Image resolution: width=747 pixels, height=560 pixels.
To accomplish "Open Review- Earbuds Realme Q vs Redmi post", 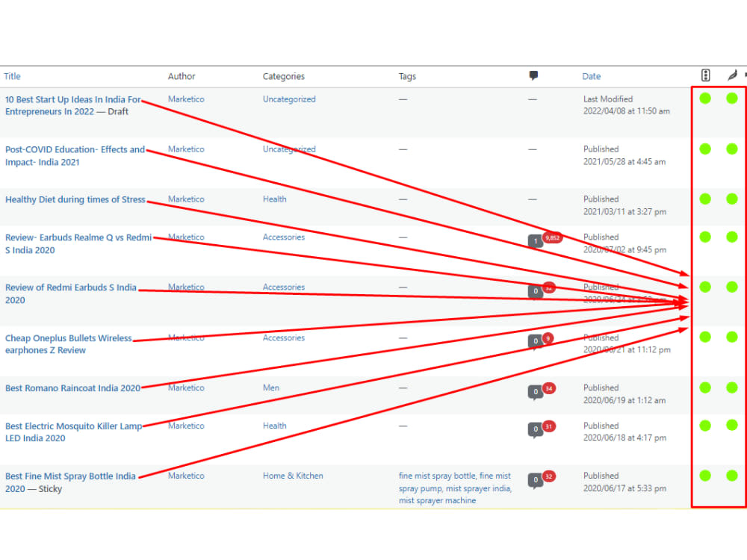I will point(78,243).
